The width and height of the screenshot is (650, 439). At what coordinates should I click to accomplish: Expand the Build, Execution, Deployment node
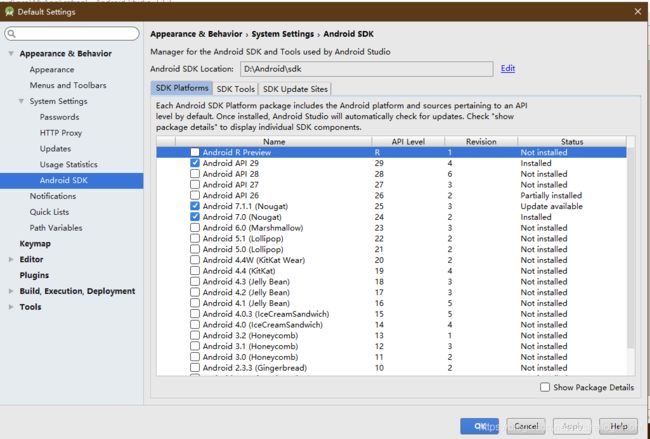(11, 291)
